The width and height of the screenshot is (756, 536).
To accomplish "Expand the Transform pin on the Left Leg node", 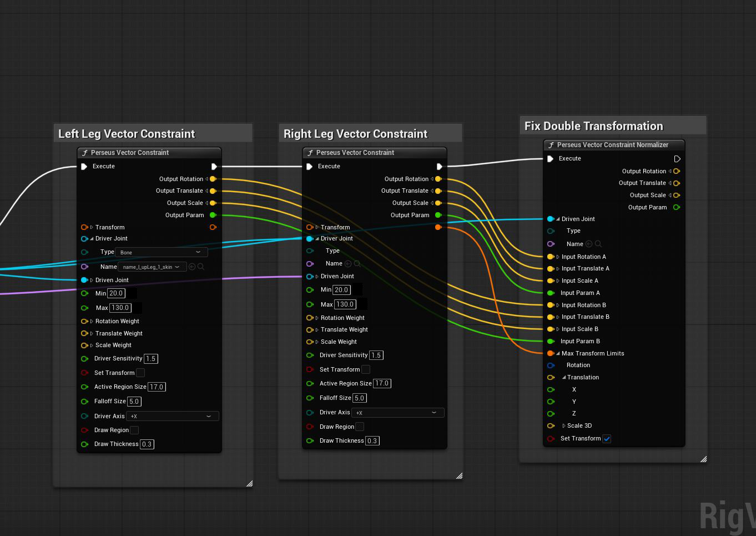I will pos(92,227).
